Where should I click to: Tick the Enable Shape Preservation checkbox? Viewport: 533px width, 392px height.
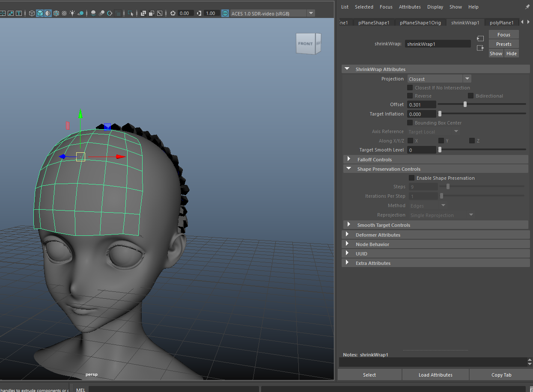click(411, 178)
